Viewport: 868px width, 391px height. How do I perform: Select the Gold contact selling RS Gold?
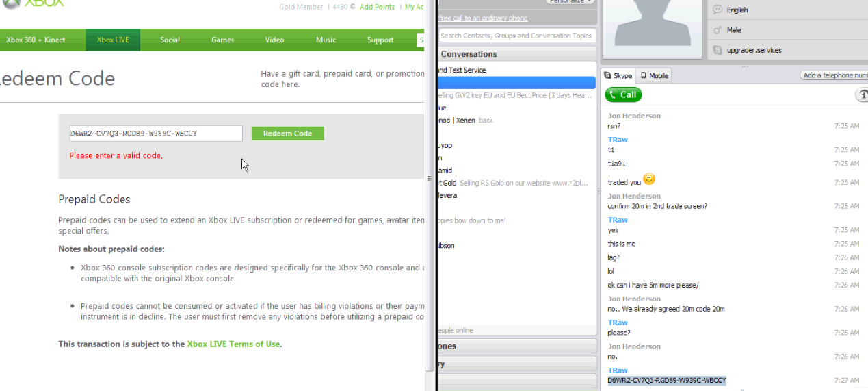coord(516,183)
